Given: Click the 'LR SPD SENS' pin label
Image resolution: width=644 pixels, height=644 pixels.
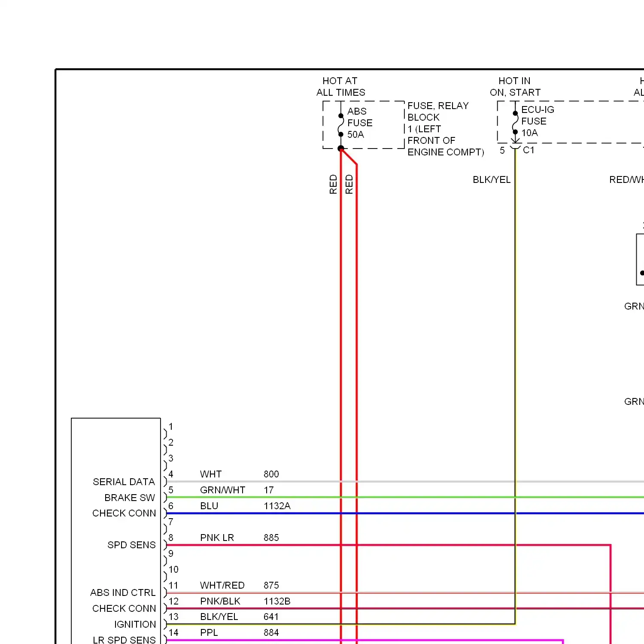Looking at the screenshot, I should [x=124, y=640].
